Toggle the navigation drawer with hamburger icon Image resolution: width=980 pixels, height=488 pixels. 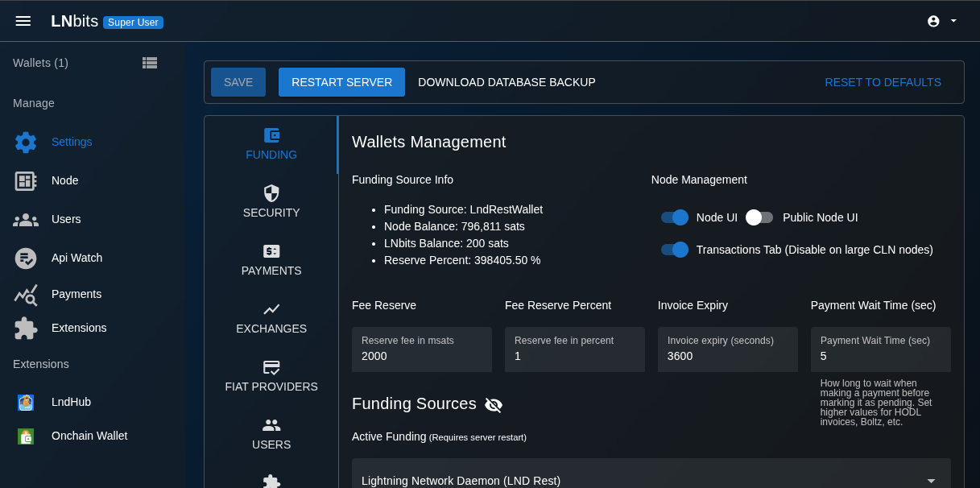[x=23, y=21]
